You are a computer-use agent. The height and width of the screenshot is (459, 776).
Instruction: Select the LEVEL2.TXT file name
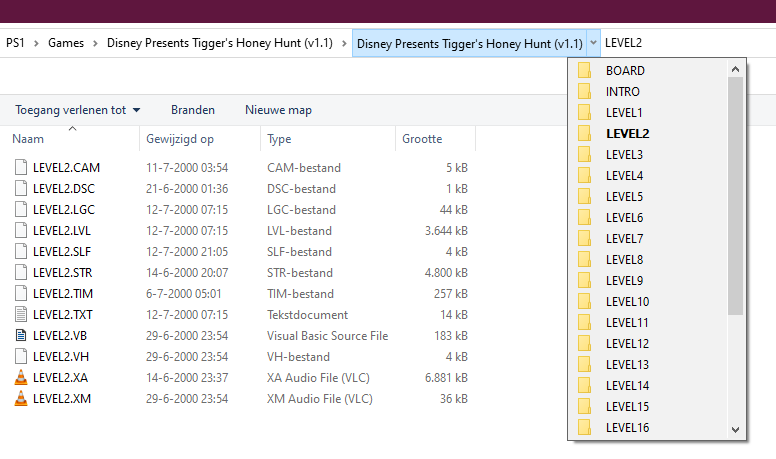tap(62, 315)
